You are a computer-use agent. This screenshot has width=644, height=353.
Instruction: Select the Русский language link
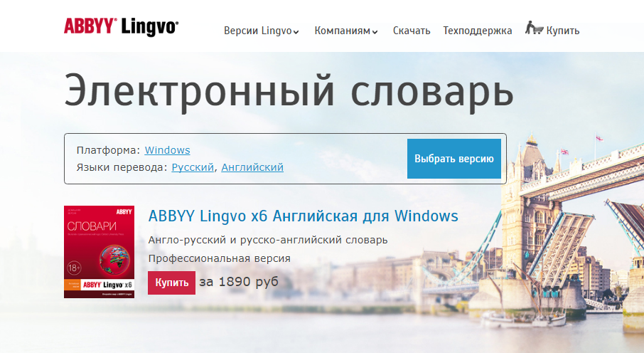point(193,167)
